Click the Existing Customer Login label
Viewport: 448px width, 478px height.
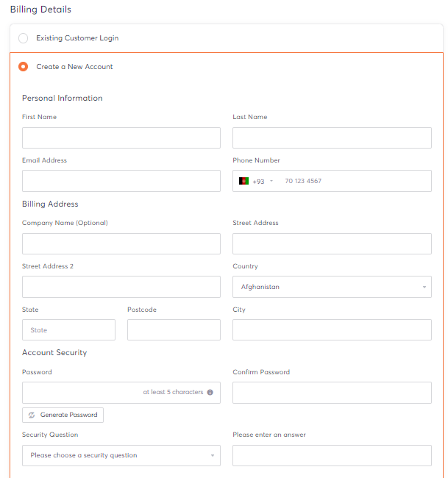(77, 38)
